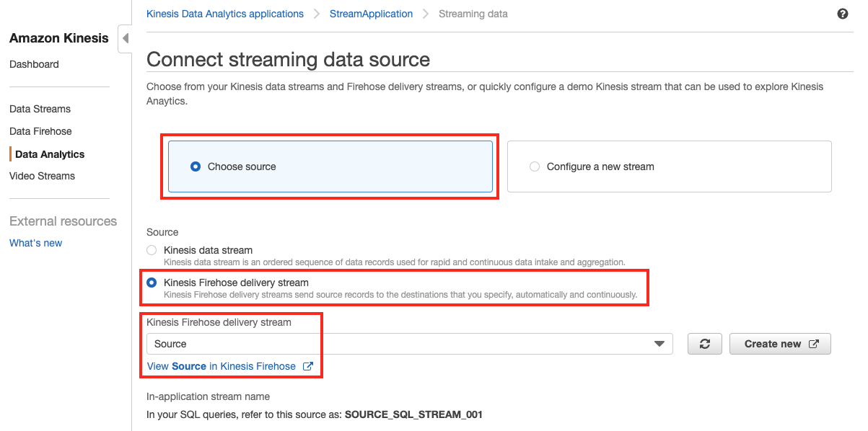Click external link icon beside View Source
868x431 pixels.
point(307,366)
